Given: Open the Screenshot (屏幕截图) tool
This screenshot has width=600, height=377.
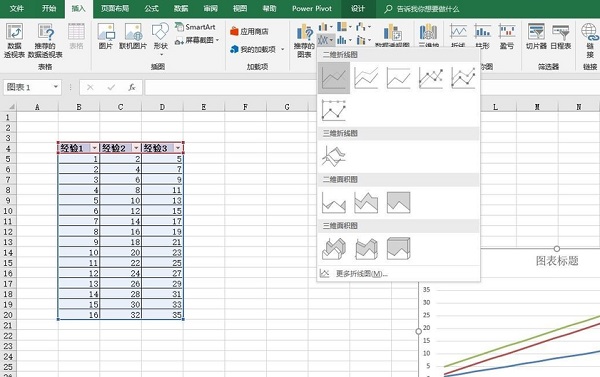Looking at the screenshot, I should click(197, 40).
